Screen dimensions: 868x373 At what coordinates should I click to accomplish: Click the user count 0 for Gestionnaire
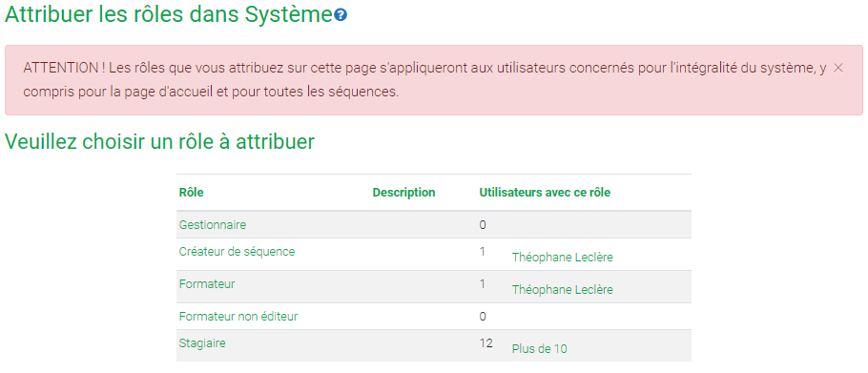pos(483,225)
